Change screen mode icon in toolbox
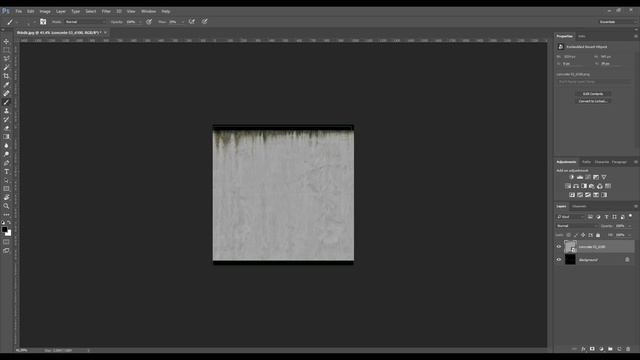 [6, 251]
